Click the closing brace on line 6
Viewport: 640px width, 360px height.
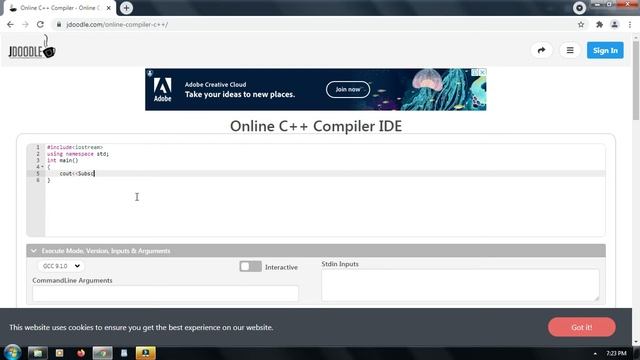point(49,180)
